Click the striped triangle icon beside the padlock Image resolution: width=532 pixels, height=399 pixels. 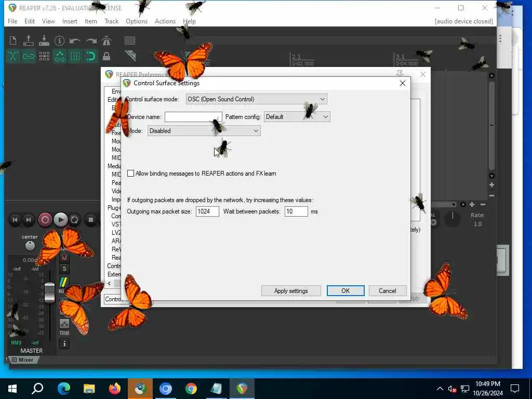(x=130, y=56)
